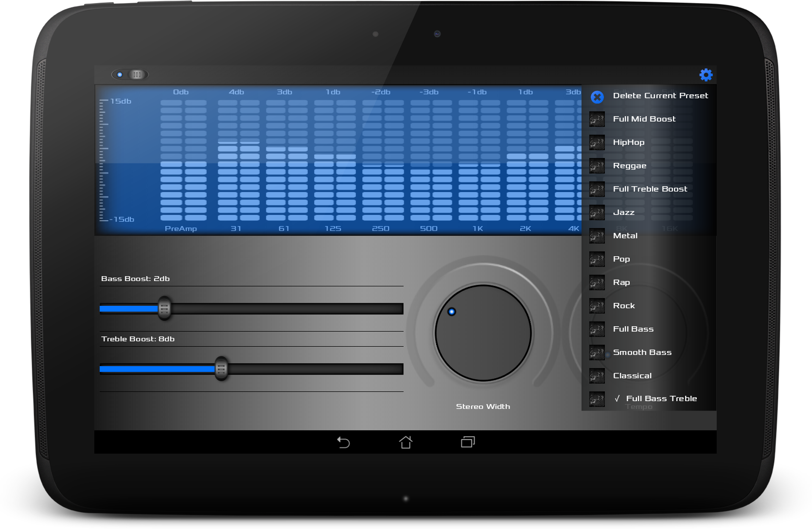Click the -2db value above 250 band
812x529 pixels.
click(381, 92)
